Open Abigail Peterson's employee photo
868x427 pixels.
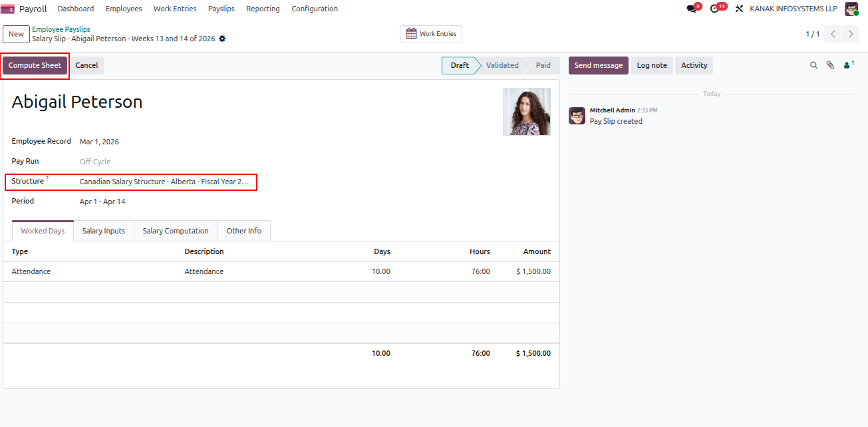[527, 112]
